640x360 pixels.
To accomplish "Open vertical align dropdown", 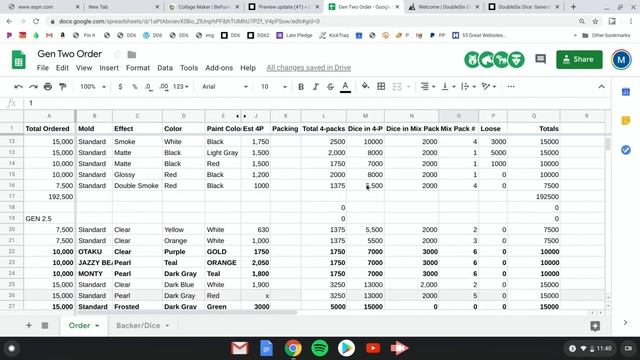I will 448,87.
